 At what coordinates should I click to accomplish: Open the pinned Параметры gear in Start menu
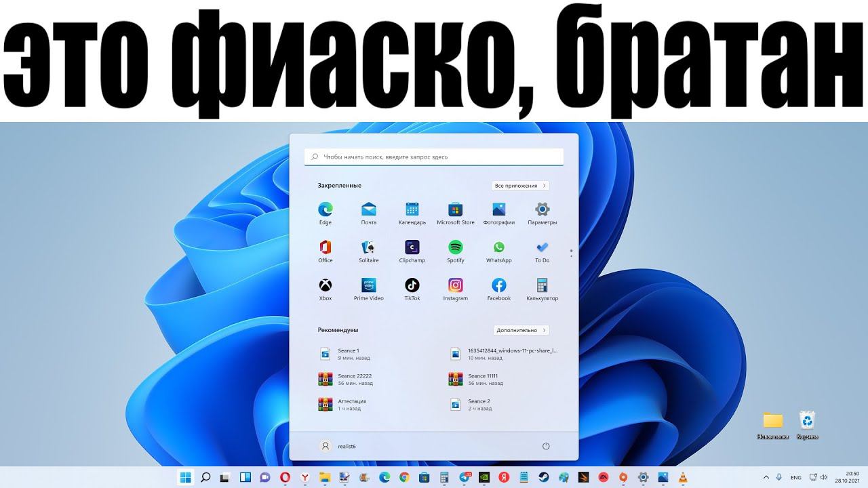click(x=542, y=213)
